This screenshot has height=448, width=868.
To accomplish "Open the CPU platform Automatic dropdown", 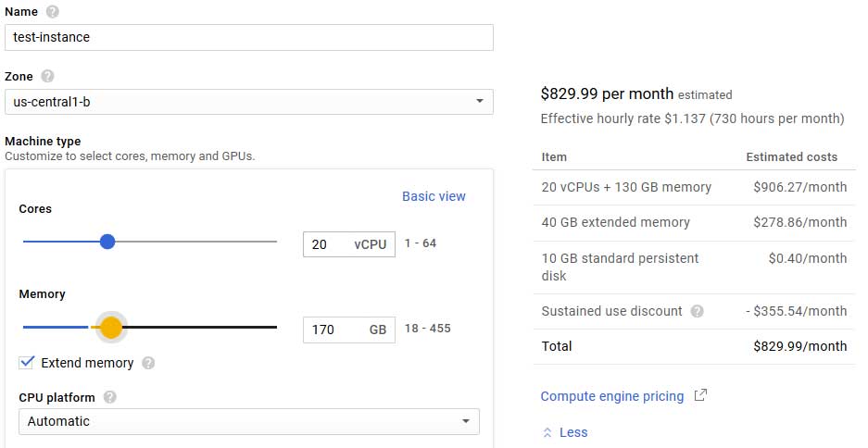I will tap(248, 421).
